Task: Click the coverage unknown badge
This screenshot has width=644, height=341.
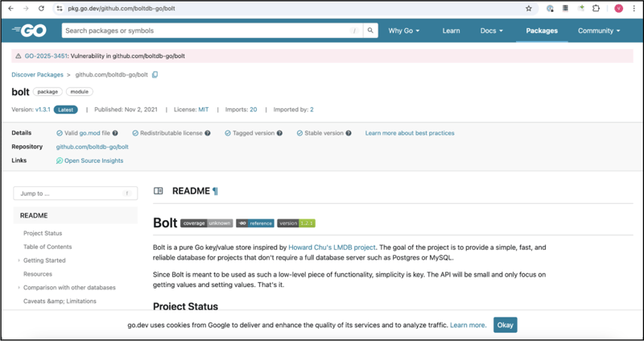Action: [206, 223]
